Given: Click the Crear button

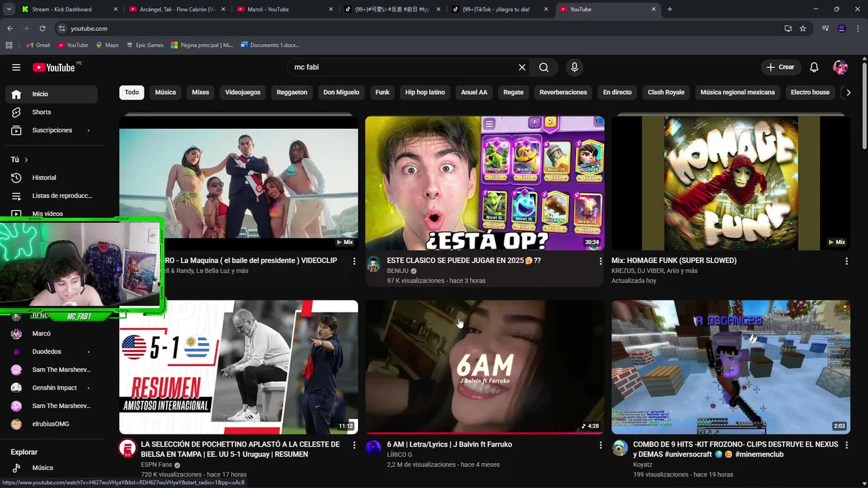Looking at the screenshot, I should (780, 67).
